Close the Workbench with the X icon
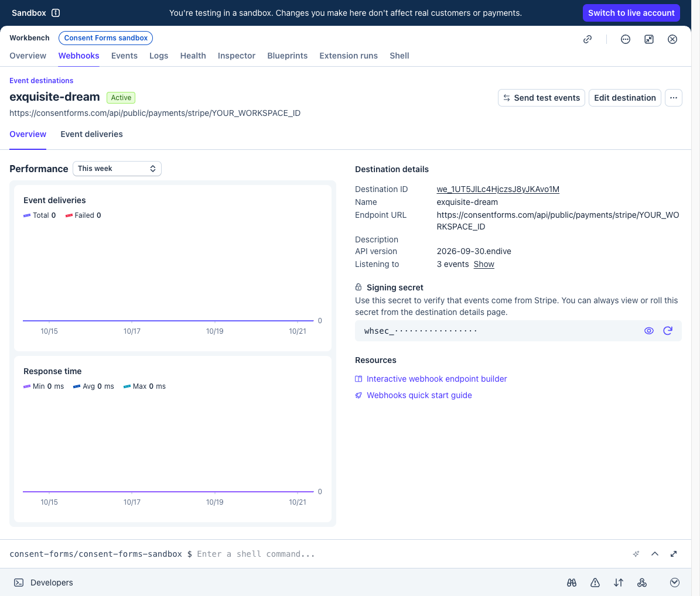Image resolution: width=700 pixels, height=596 pixels. pyautogui.click(x=672, y=39)
